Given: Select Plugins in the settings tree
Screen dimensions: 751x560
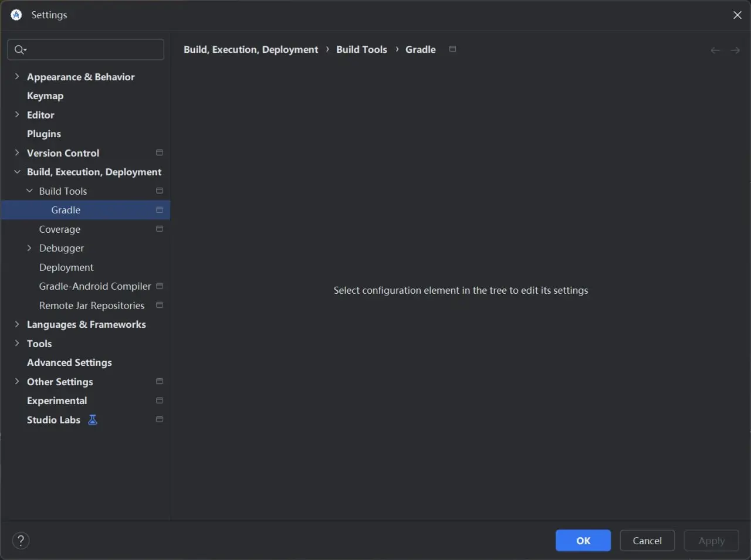Looking at the screenshot, I should pyautogui.click(x=44, y=134).
